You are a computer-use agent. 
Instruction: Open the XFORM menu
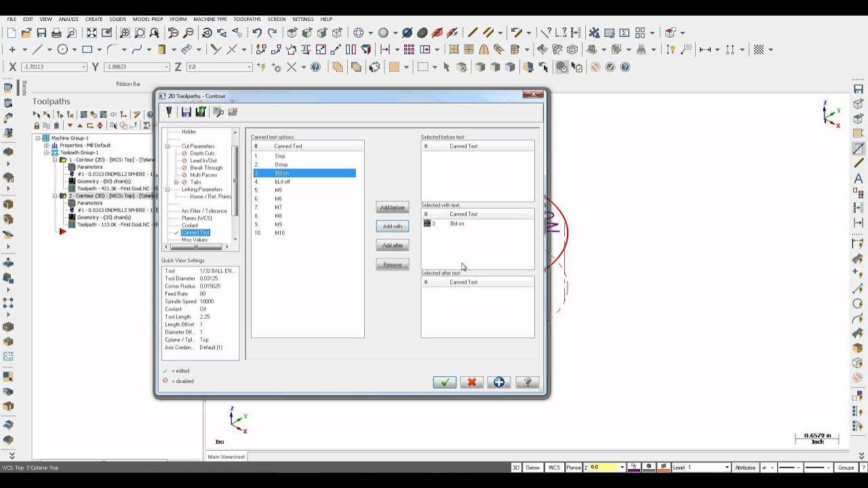pos(178,19)
